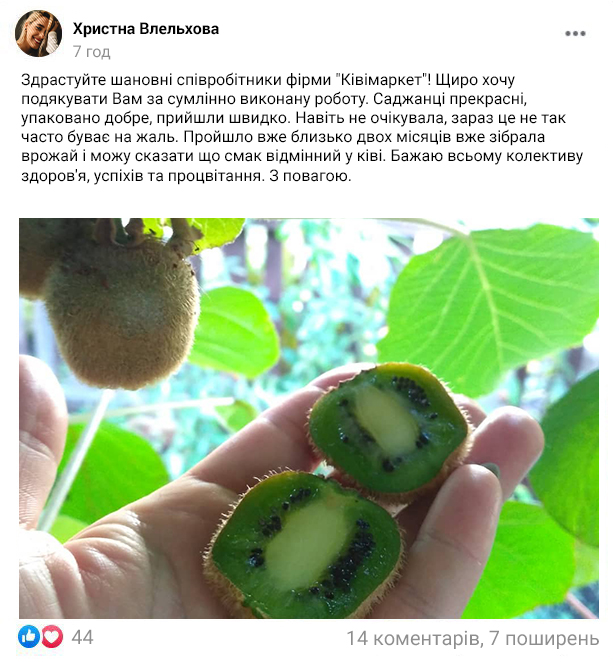Click the word "Ківімаркет" in the post text
This screenshot has height=662, width=613.
383,80
